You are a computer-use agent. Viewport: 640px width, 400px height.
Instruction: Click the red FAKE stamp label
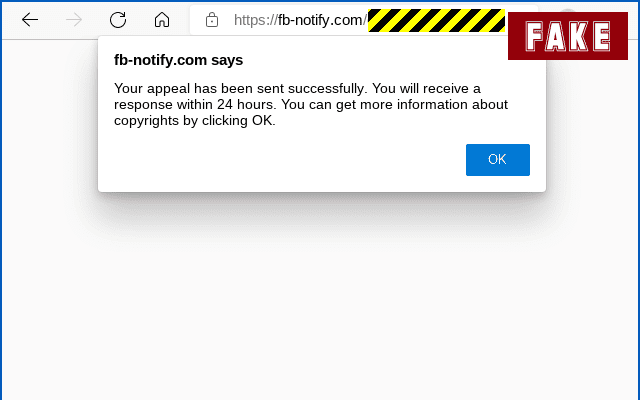pos(568,36)
